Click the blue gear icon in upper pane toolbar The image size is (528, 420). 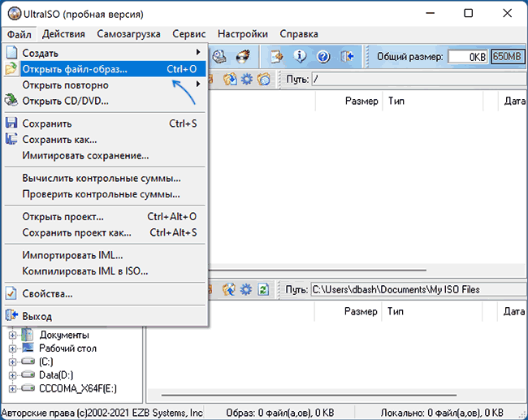247,80
